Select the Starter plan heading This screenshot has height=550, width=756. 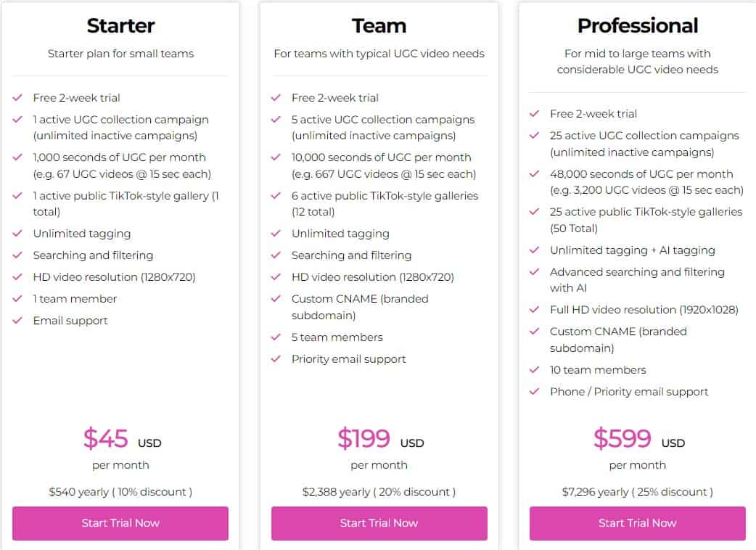pyautogui.click(x=120, y=25)
